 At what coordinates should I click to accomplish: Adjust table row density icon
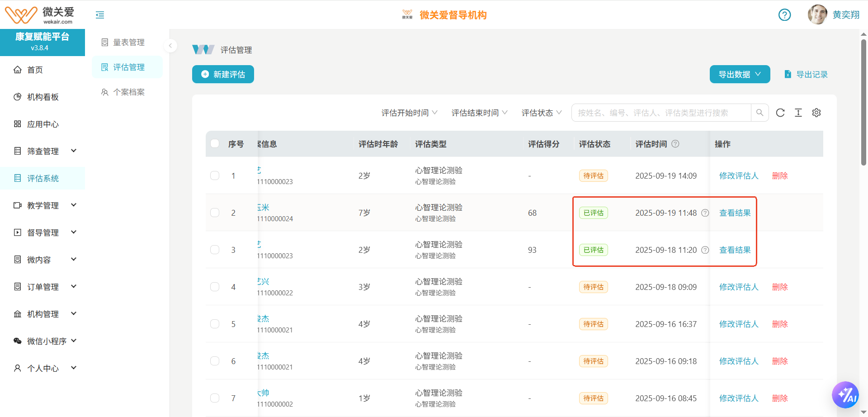pyautogui.click(x=798, y=113)
